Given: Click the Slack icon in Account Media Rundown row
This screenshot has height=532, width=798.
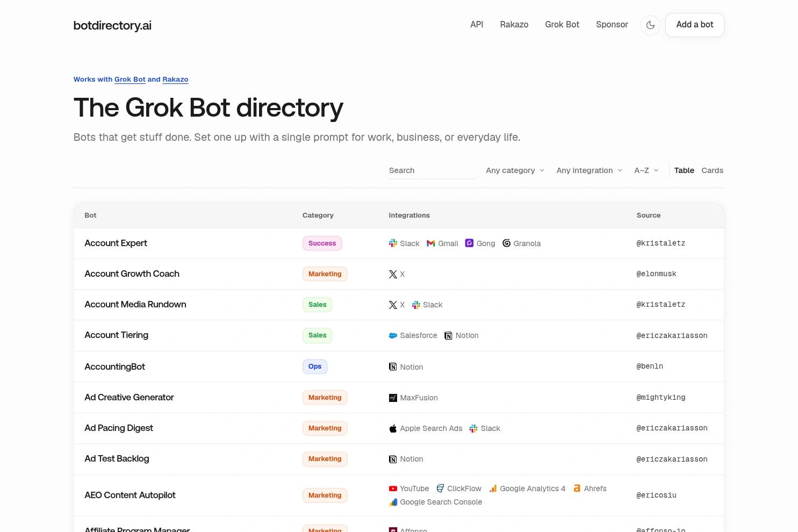Looking at the screenshot, I should [416, 305].
